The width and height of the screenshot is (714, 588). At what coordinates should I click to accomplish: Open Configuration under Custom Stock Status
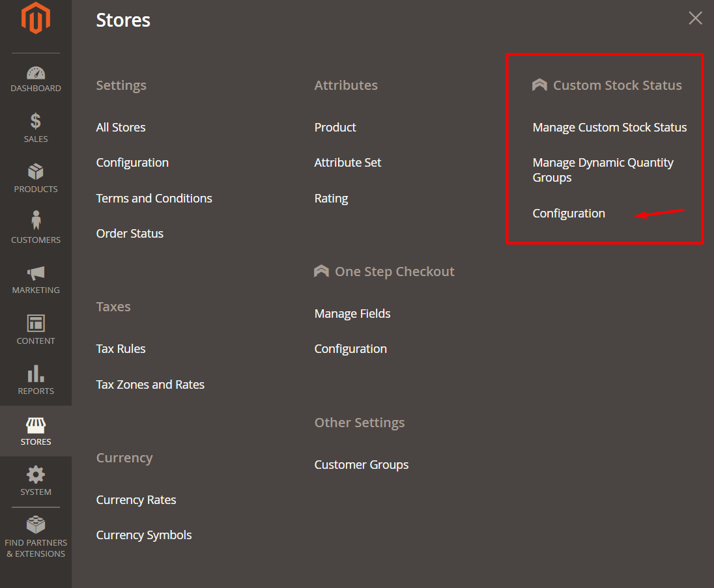tap(569, 214)
